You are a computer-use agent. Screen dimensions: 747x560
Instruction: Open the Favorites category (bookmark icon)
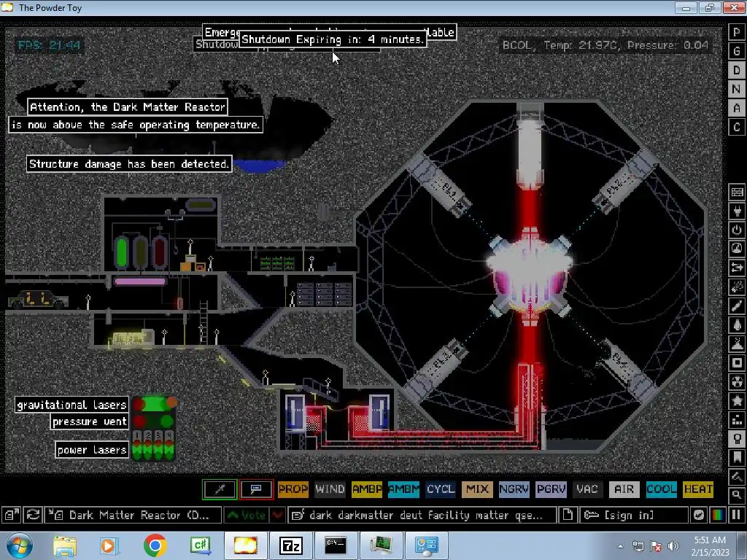tap(737, 457)
